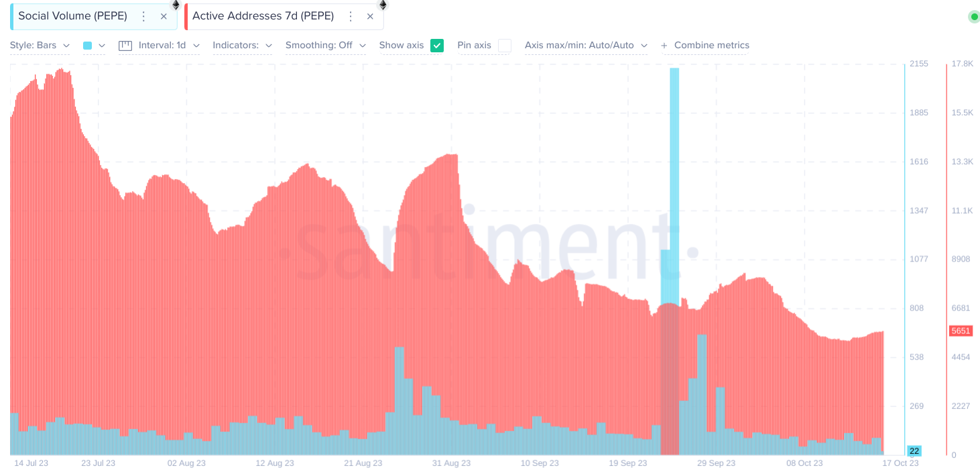The width and height of the screenshot is (980, 470).
Task: Click the 23 Jul 23 date label
Action: pyautogui.click(x=98, y=463)
